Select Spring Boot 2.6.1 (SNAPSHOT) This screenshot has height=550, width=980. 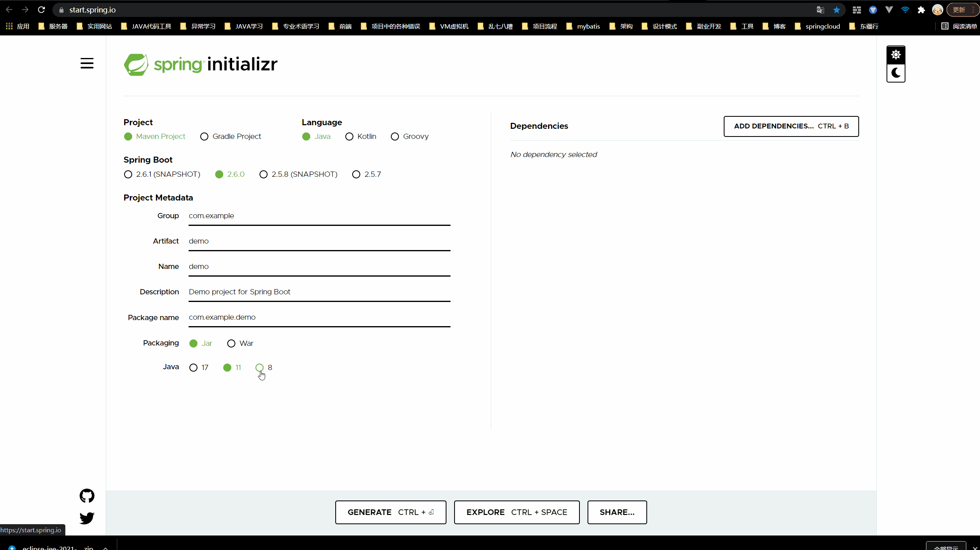162,174
